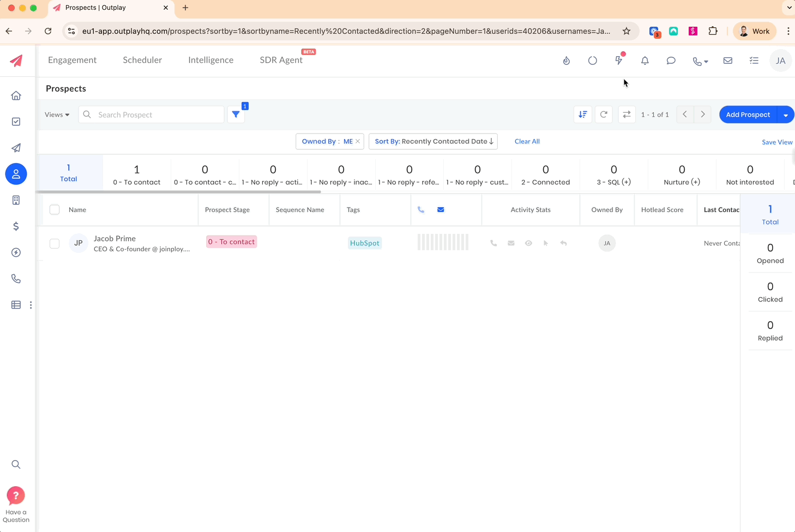Image resolution: width=795 pixels, height=532 pixels.
Task: Click the Save View link
Action: (776, 142)
